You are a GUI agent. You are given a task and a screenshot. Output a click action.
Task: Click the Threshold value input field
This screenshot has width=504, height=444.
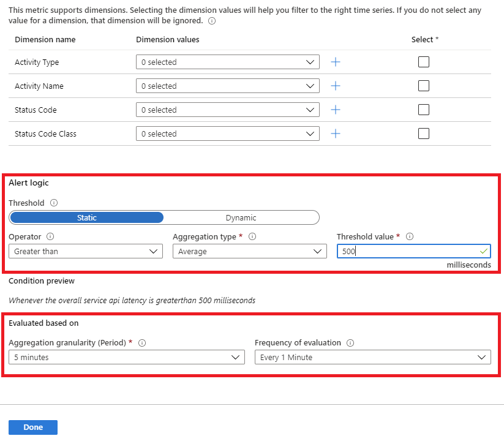click(407, 251)
